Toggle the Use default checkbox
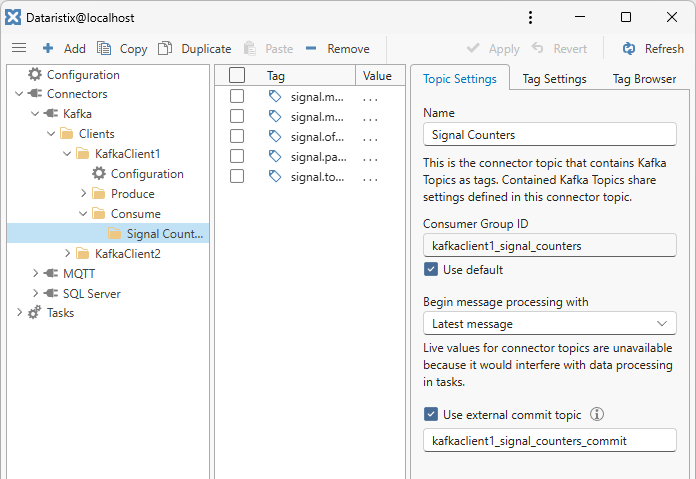696x479 pixels. (x=431, y=269)
